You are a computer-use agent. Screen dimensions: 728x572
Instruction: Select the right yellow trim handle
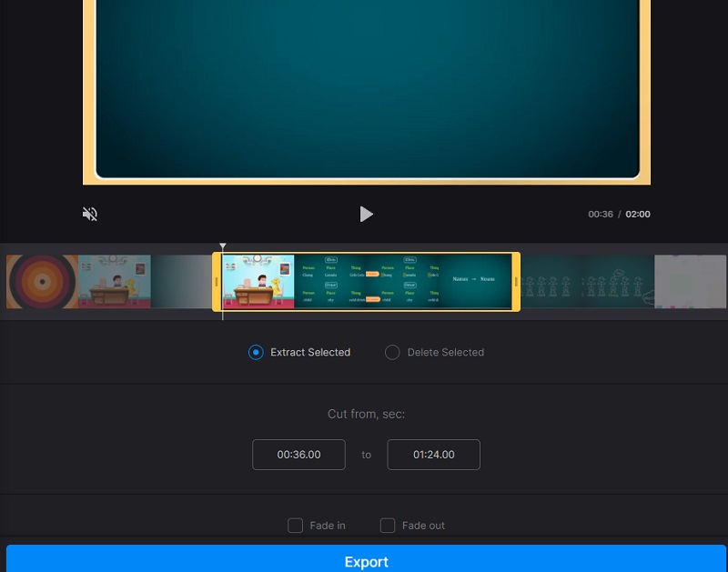pyautogui.click(x=515, y=282)
